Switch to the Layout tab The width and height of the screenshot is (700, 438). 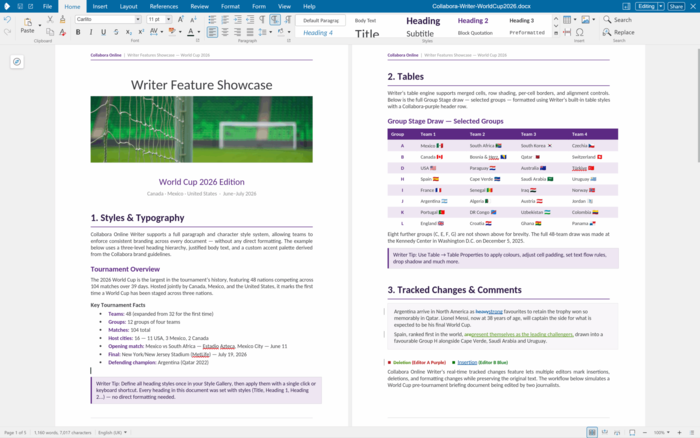coord(129,6)
